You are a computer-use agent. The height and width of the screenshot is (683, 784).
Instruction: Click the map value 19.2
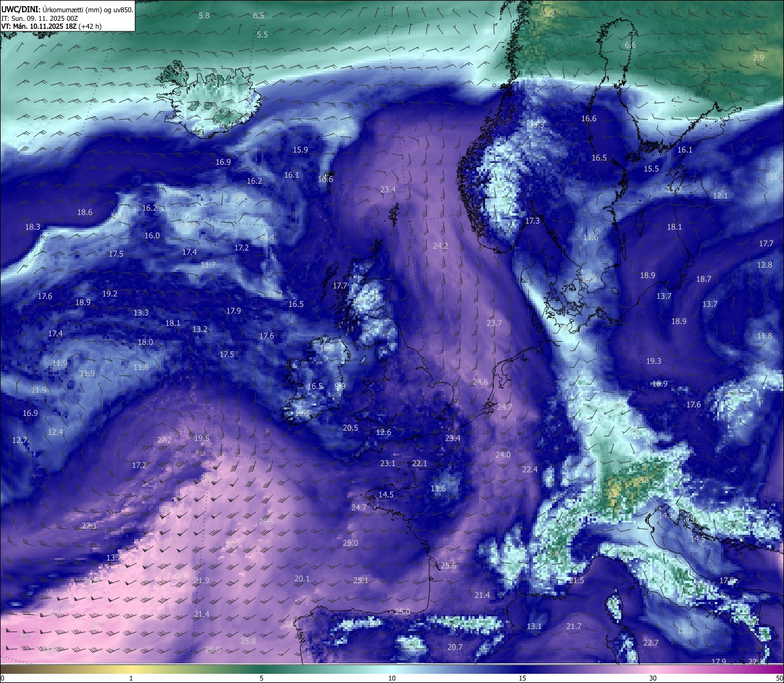pyautogui.click(x=110, y=294)
